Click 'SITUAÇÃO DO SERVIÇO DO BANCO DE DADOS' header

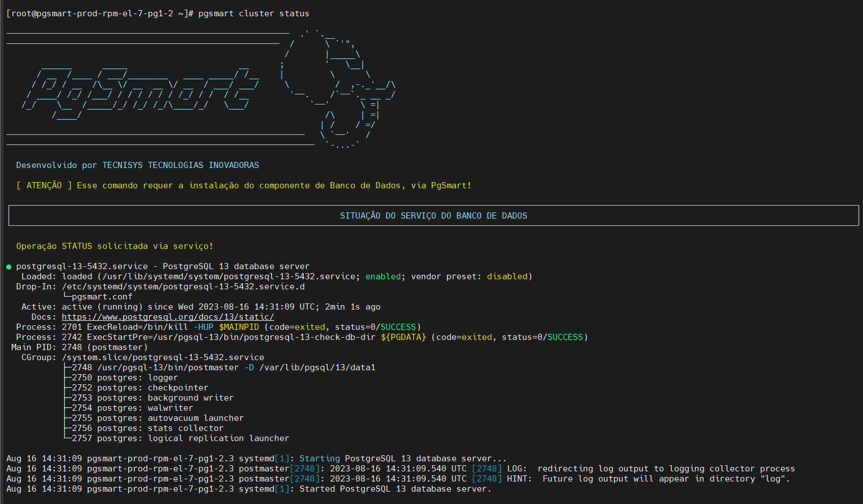tap(433, 216)
